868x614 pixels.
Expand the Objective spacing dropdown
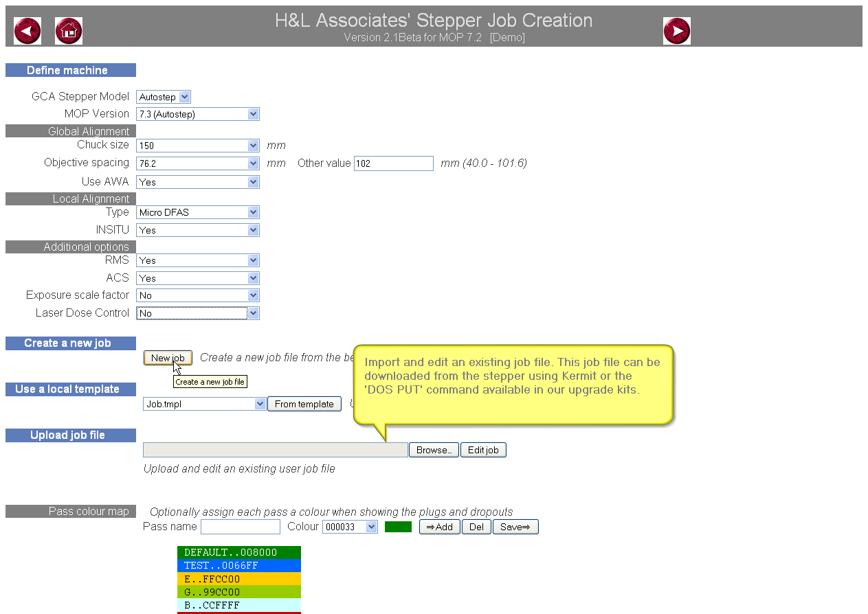coord(198,163)
